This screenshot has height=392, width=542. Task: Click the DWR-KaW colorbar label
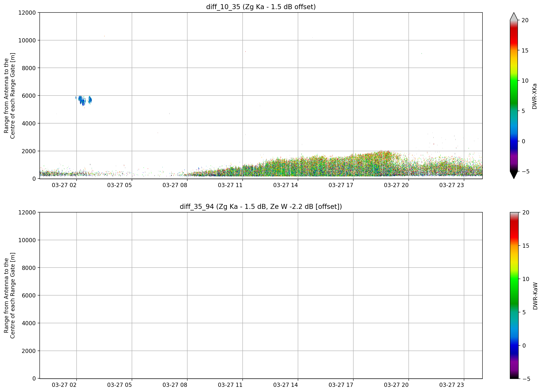(x=535, y=296)
